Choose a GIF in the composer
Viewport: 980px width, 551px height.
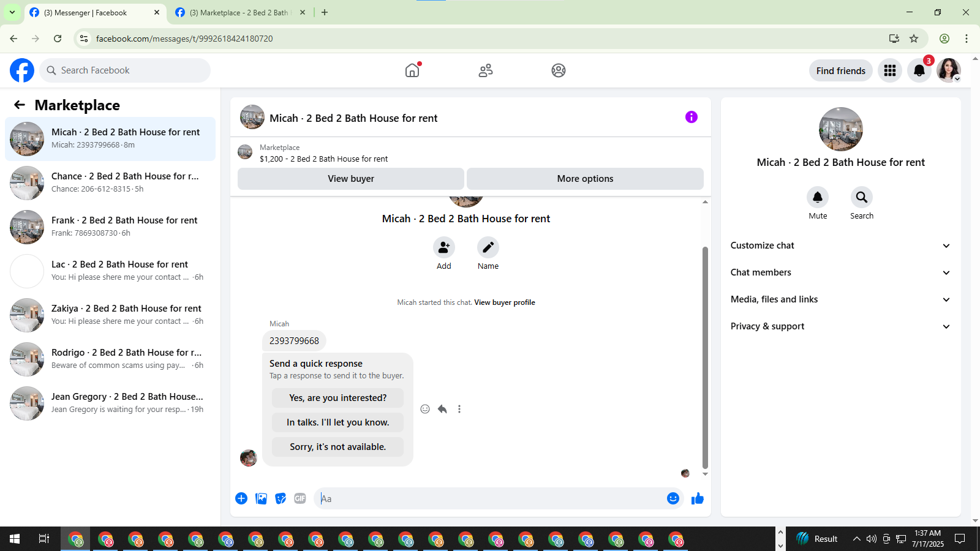(x=300, y=498)
